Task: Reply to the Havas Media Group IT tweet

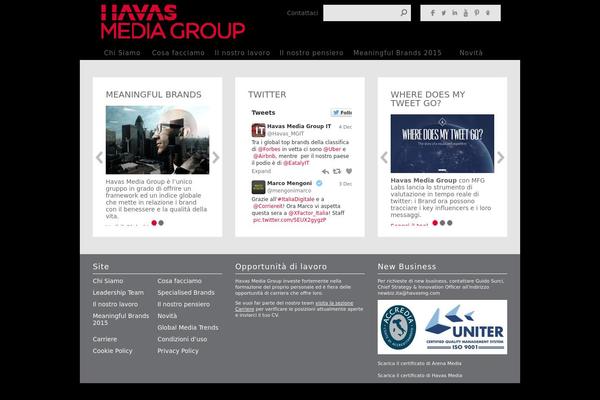Action: pyautogui.click(x=325, y=171)
